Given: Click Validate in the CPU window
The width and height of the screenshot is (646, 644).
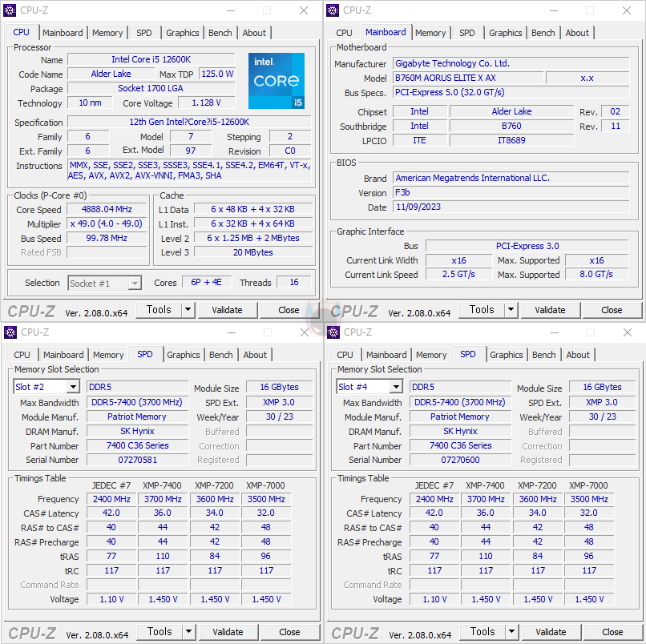Looking at the screenshot, I should (x=228, y=310).
